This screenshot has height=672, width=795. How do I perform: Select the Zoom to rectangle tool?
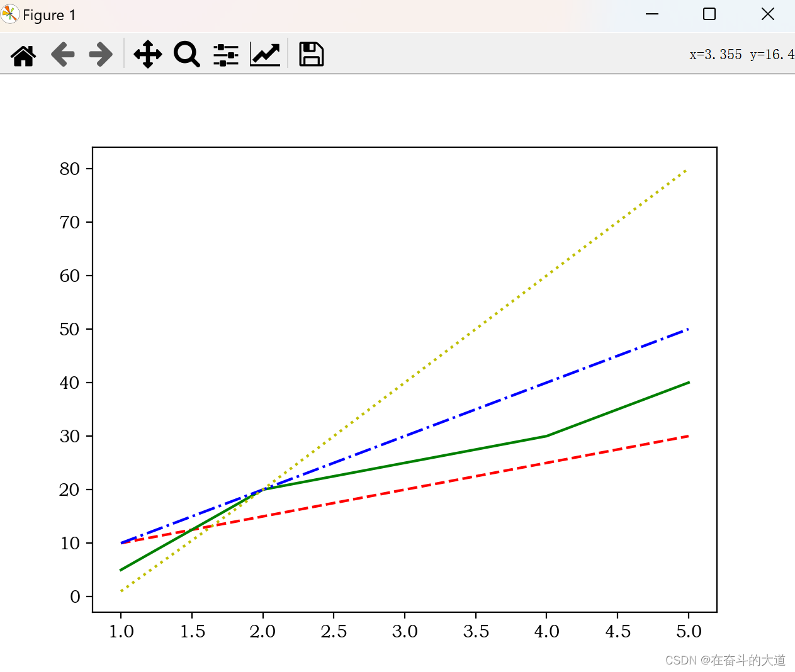pos(187,54)
